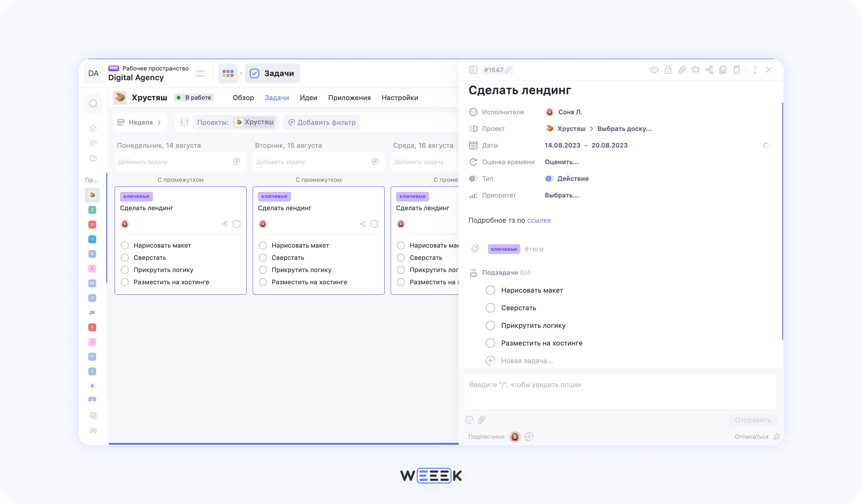Check the Нарисовать макет subtask
The image size is (862, 504).
tap(490, 290)
